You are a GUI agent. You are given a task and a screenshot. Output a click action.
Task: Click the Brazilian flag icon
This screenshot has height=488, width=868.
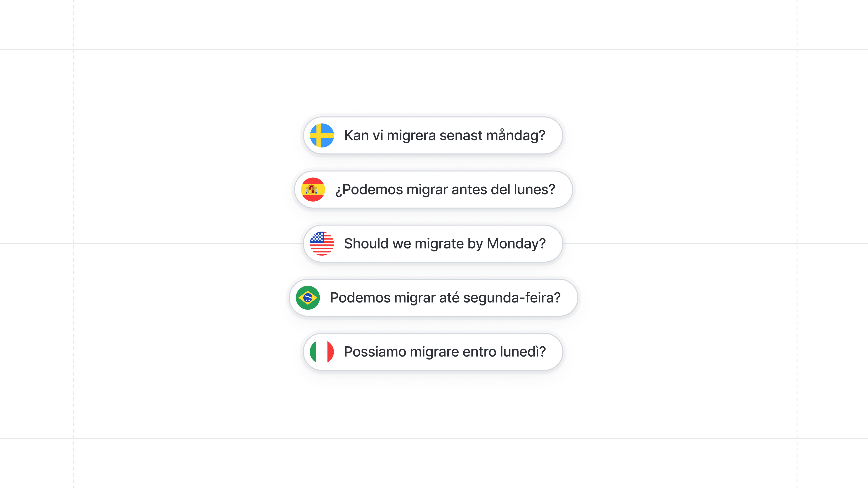tap(308, 298)
